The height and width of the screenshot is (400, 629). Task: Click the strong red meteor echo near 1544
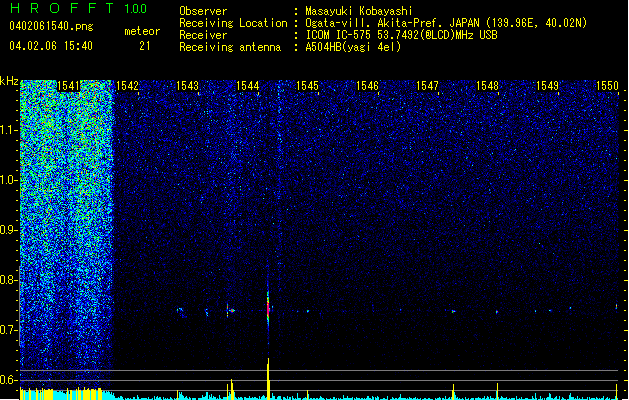[x=268, y=307]
